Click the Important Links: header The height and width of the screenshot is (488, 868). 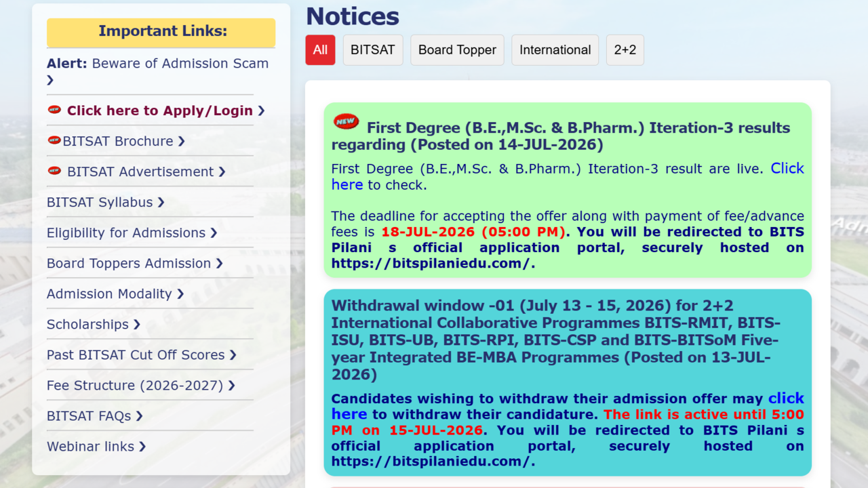point(161,32)
